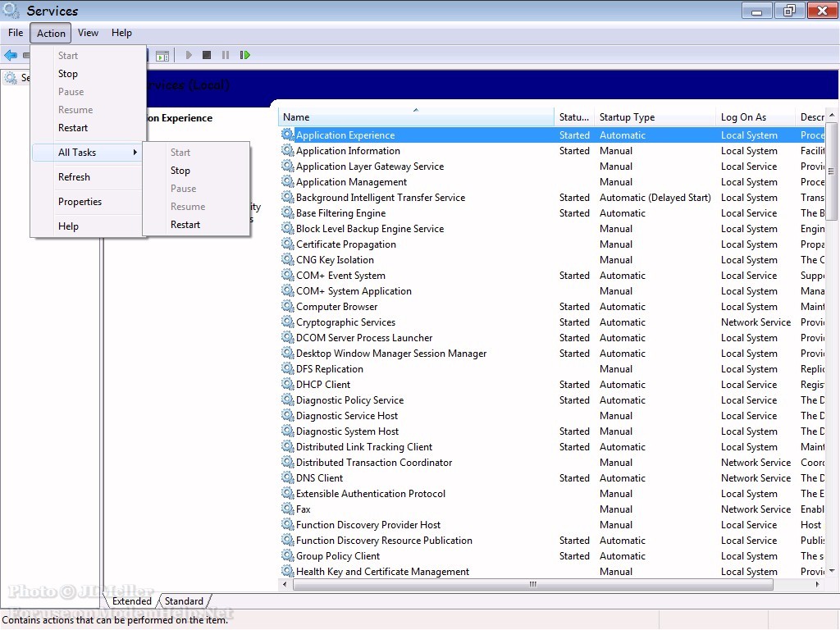The width and height of the screenshot is (840, 630).
Task: Open the View menu
Action: pyautogui.click(x=88, y=33)
